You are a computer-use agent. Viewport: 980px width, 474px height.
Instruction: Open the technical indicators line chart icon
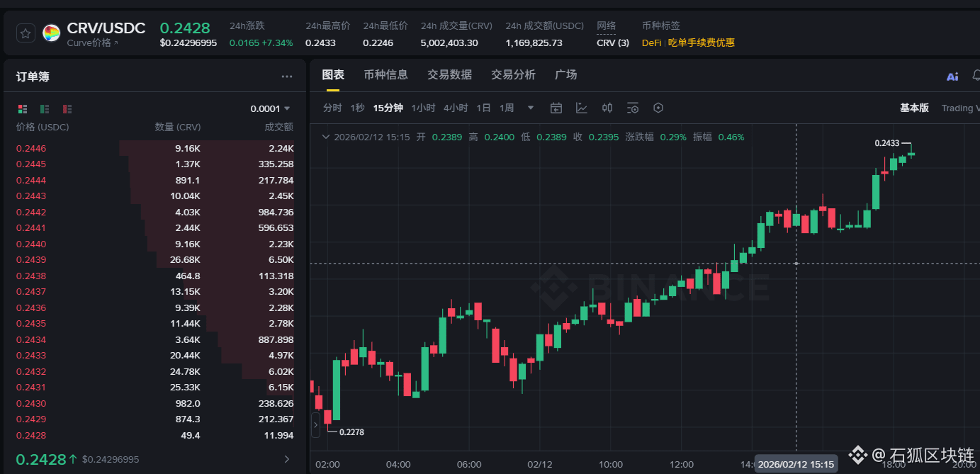[x=582, y=108]
